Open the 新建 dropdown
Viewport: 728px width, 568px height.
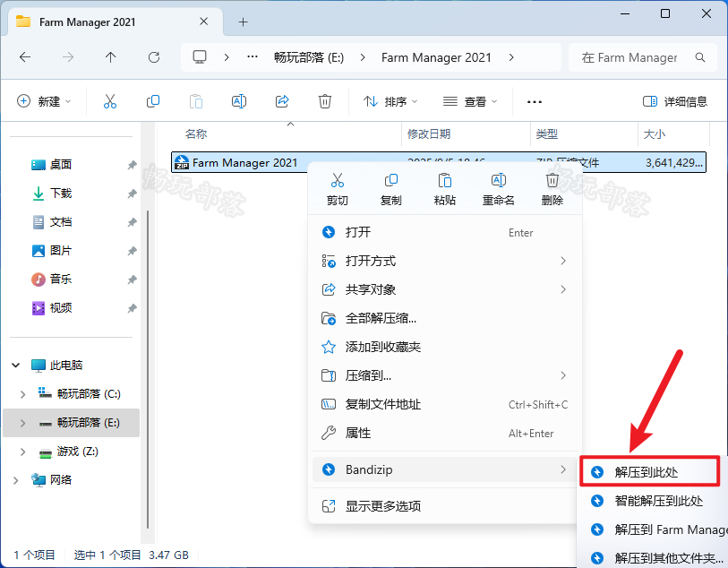click(x=44, y=101)
